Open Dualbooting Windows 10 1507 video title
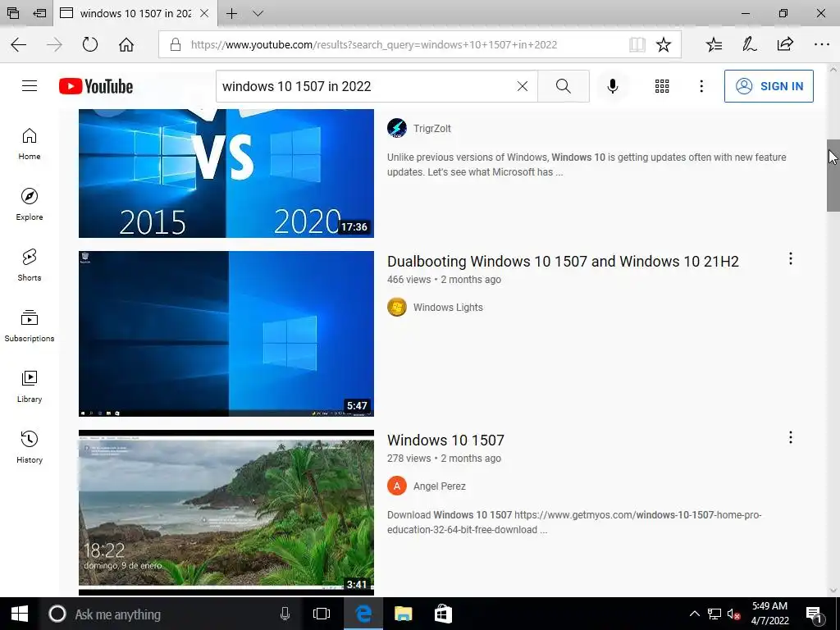This screenshot has width=840, height=630. click(563, 262)
